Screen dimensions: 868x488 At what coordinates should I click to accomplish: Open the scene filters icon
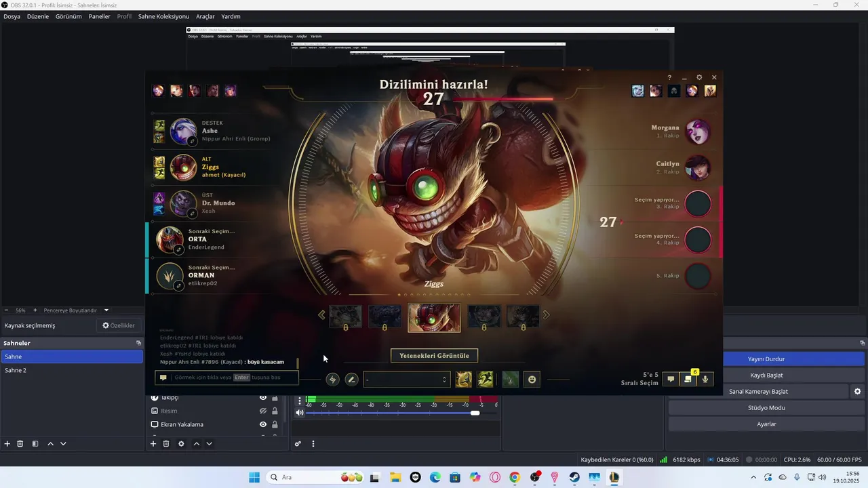coord(35,444)
